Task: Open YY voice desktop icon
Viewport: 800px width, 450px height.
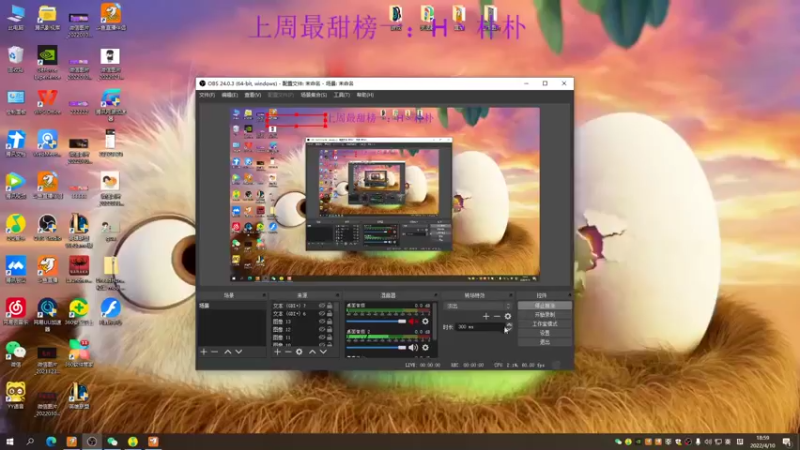Action: click(x=16, y=396)
